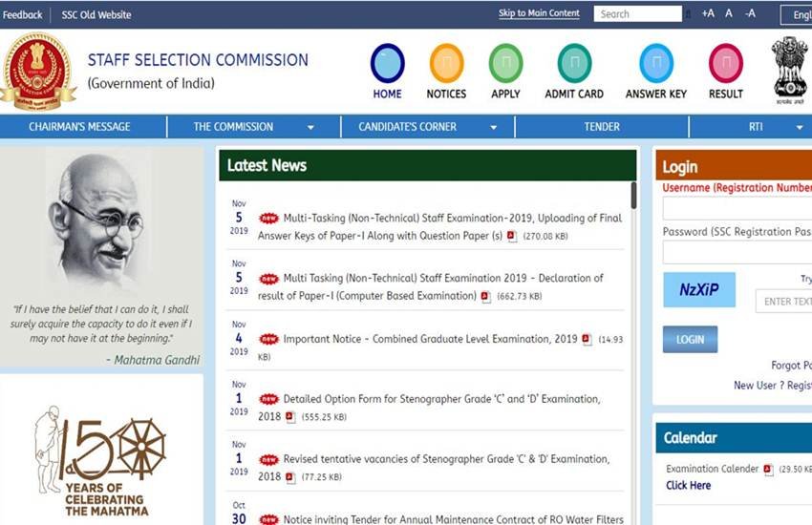
Task: Open the ADMIT CARD icon
Action: click(x=574, y=64)
